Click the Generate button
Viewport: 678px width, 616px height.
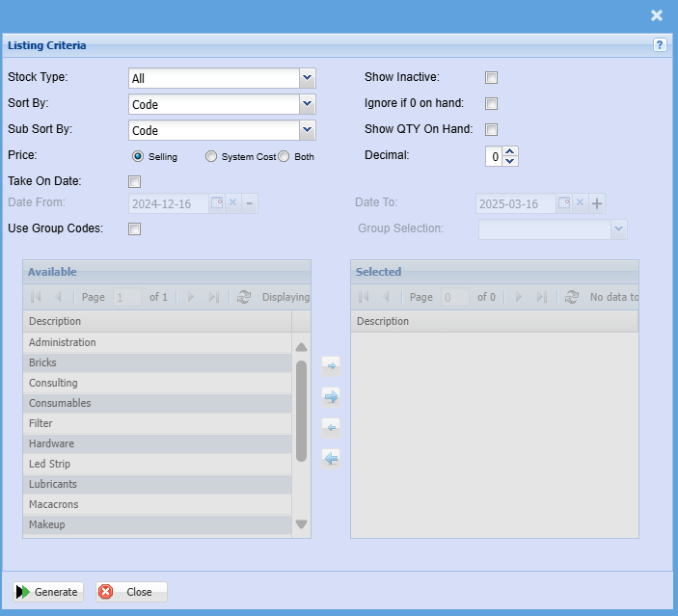48,592
